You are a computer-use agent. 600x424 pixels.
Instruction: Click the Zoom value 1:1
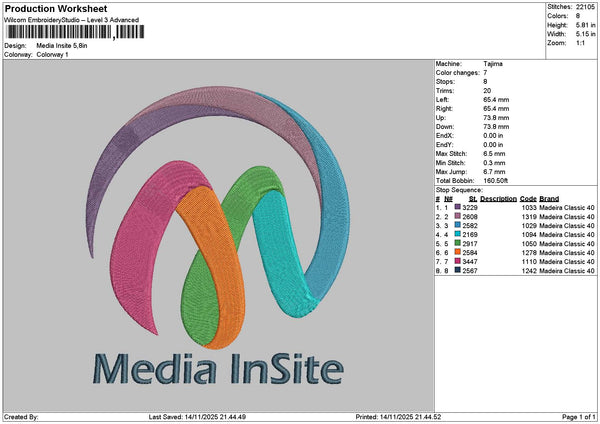pyautogui.click(x=580, y=43)
